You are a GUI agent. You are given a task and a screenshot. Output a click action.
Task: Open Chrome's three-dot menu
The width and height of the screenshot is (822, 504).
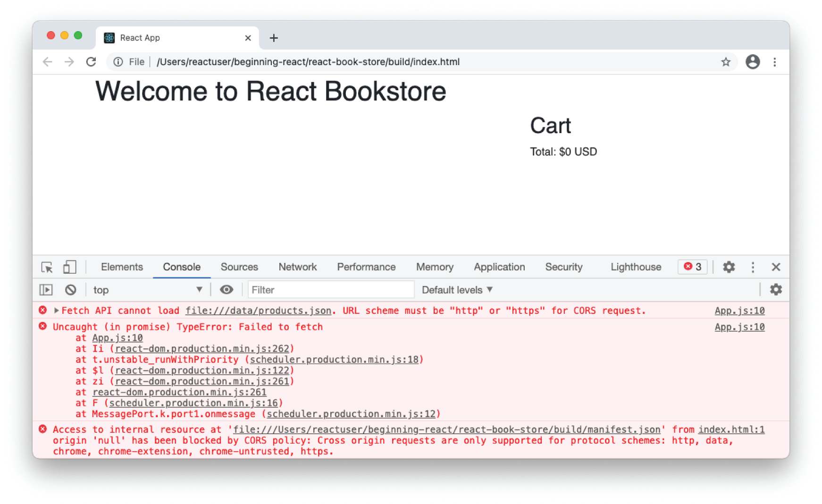click(775, 62)
